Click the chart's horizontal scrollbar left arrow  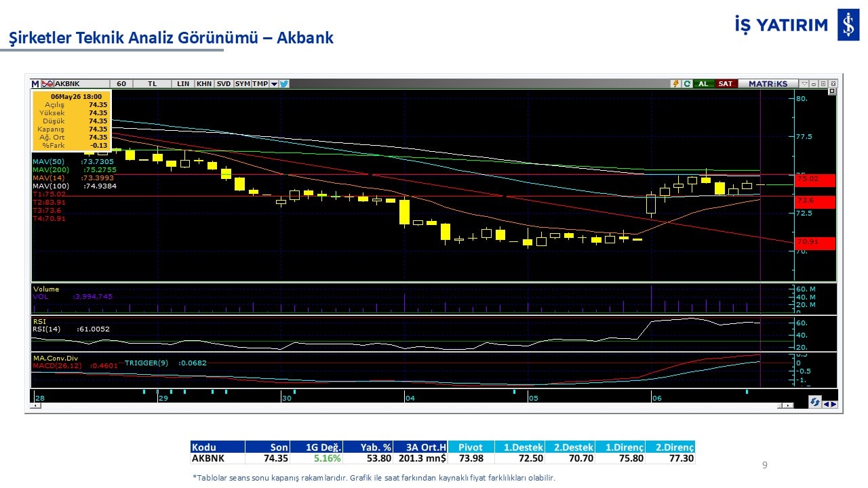[x=35, y=405]
